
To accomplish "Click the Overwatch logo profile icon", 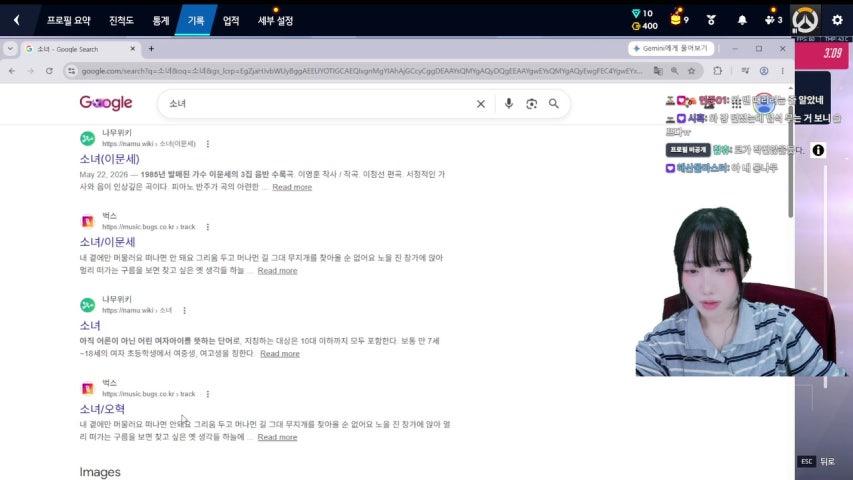I will (x=805, y=20).
